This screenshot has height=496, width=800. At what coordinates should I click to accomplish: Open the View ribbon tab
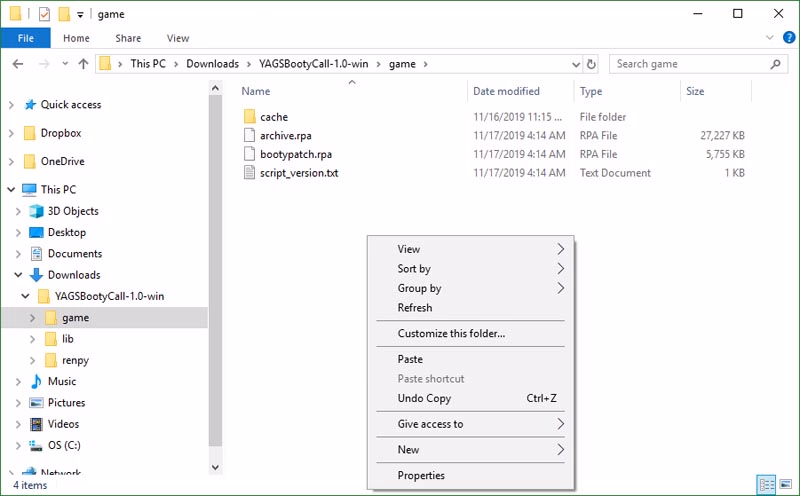click(x=178, y=39)
